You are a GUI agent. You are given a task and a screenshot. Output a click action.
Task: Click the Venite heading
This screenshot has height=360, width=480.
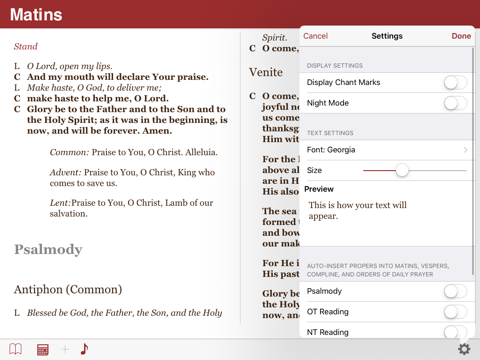(266, 72)
